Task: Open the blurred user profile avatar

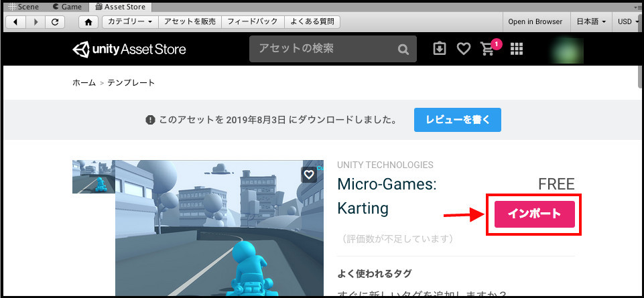Action: [x=568, y=50]
